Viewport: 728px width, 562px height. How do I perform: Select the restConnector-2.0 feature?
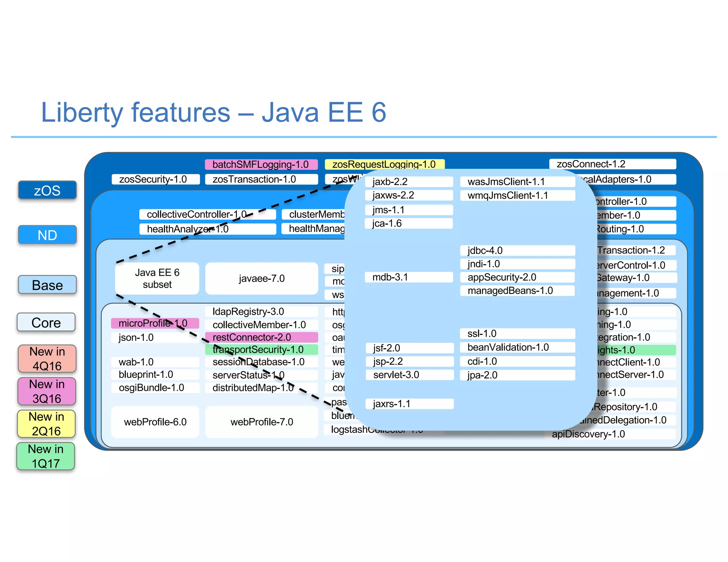tap(261, 337)
